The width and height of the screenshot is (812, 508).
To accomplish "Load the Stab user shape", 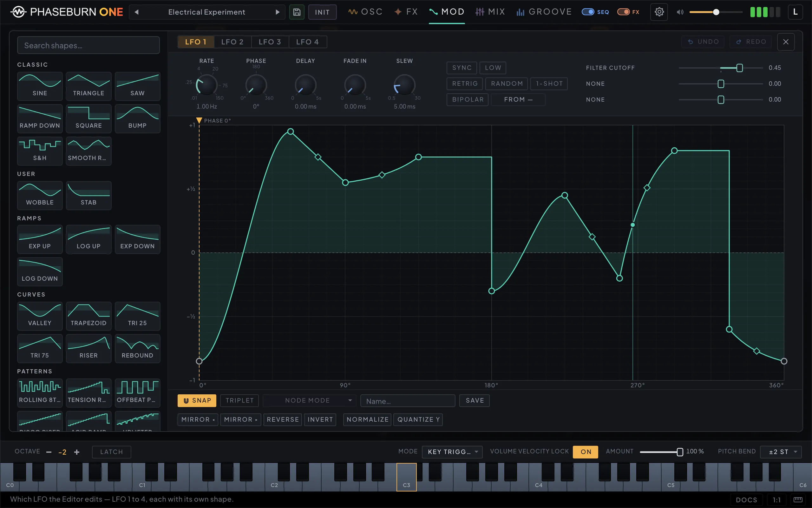I will click(88, 196).
